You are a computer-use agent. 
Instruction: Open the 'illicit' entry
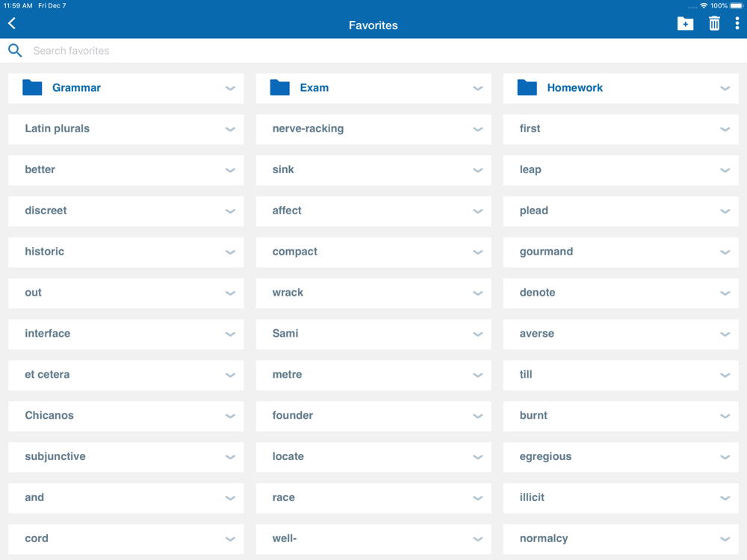pyautogui.click(x=532, y=497)
